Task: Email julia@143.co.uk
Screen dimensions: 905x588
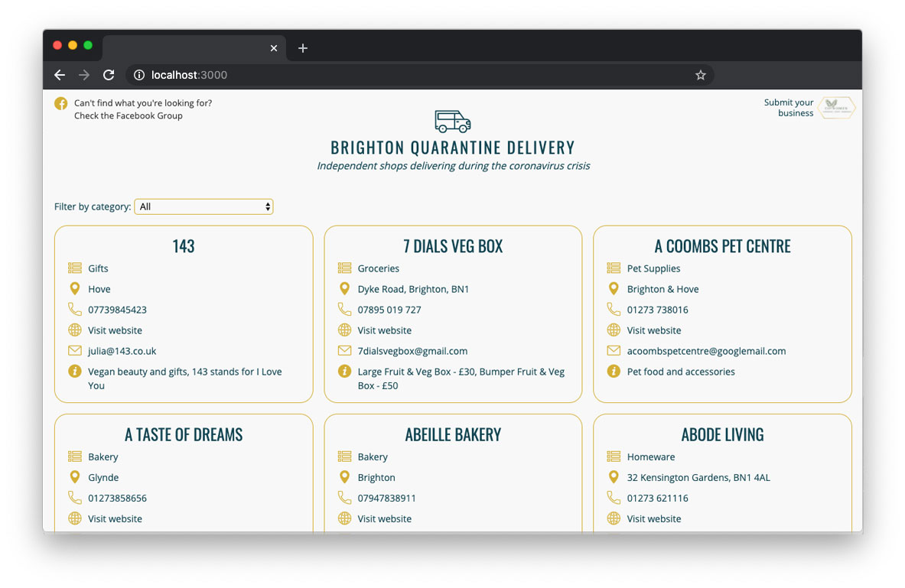Action: pos(122,351)
